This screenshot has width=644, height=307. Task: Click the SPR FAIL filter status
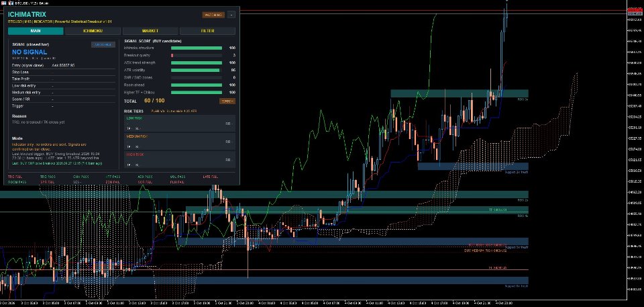(48, 182)
